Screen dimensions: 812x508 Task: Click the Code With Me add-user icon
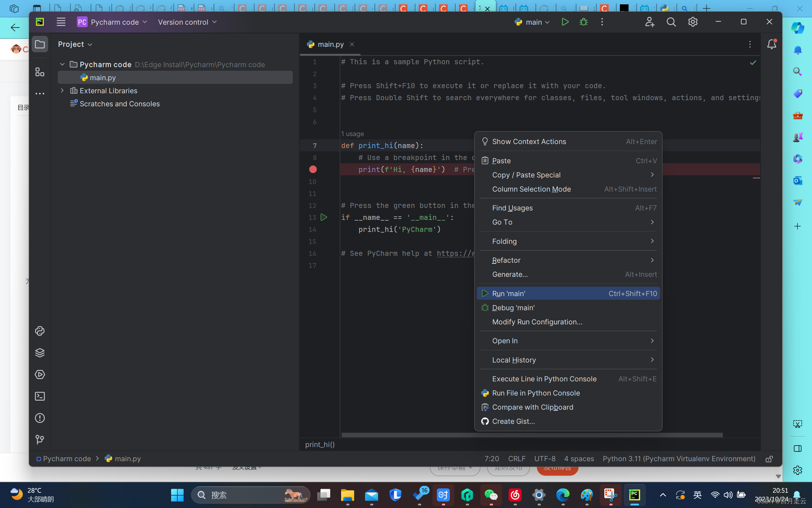(x=650, y=22)
